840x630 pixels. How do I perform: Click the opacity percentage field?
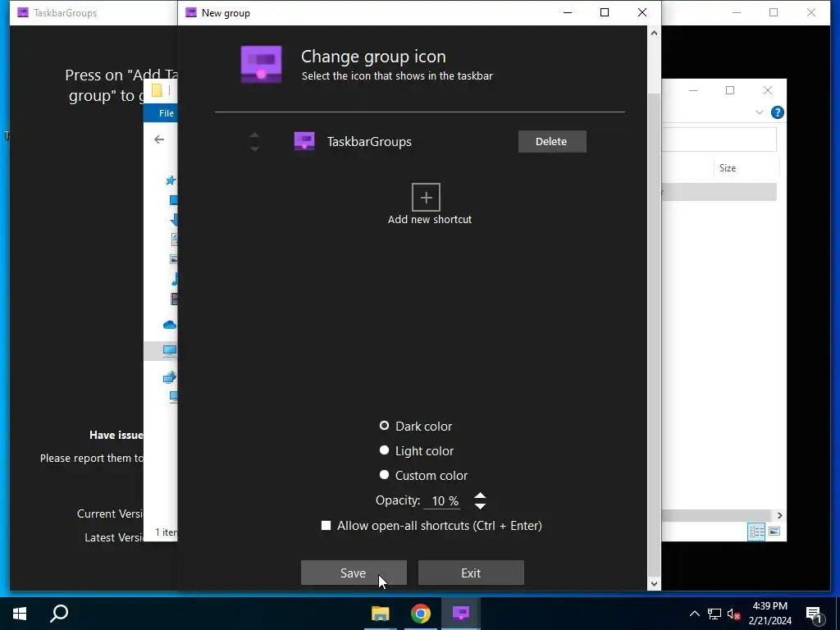pyautogui.click(x=443, y=501)
